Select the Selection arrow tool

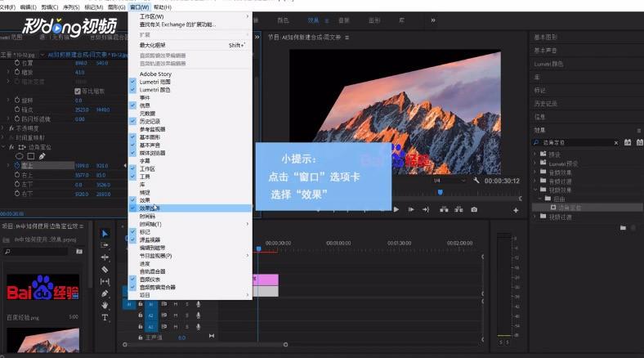[x=105, y=234]
